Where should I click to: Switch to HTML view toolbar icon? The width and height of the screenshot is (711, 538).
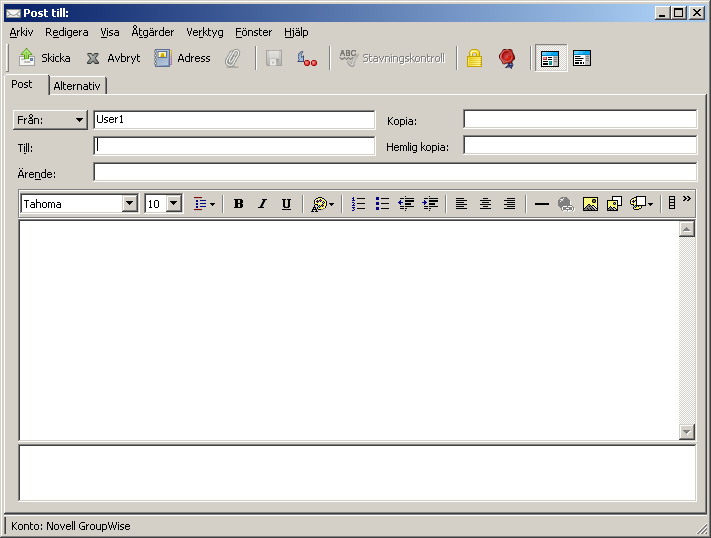550,58
